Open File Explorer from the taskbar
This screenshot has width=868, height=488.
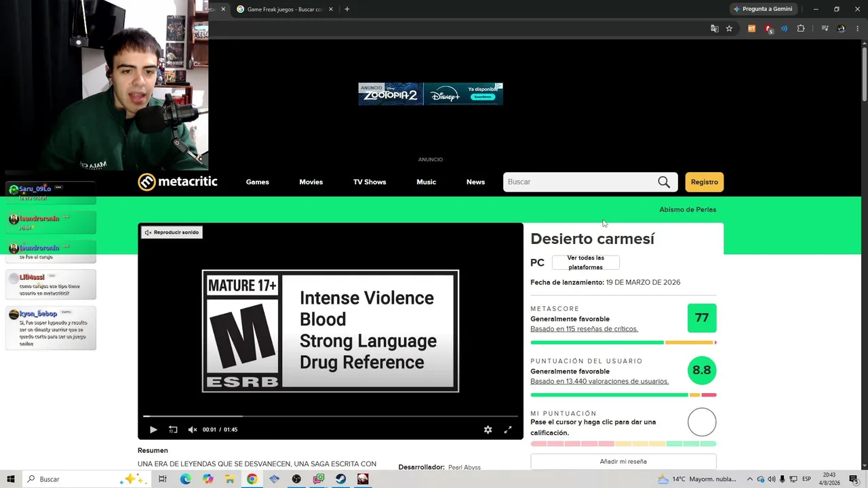click(x=230, y=479)
